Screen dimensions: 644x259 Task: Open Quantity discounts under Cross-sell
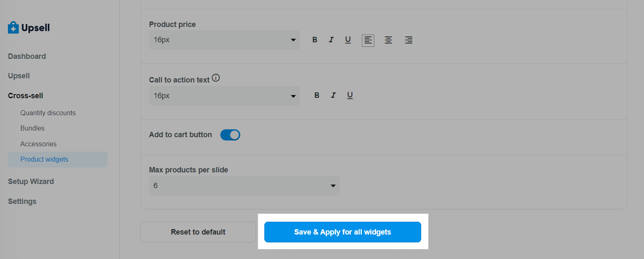(48, 113)
